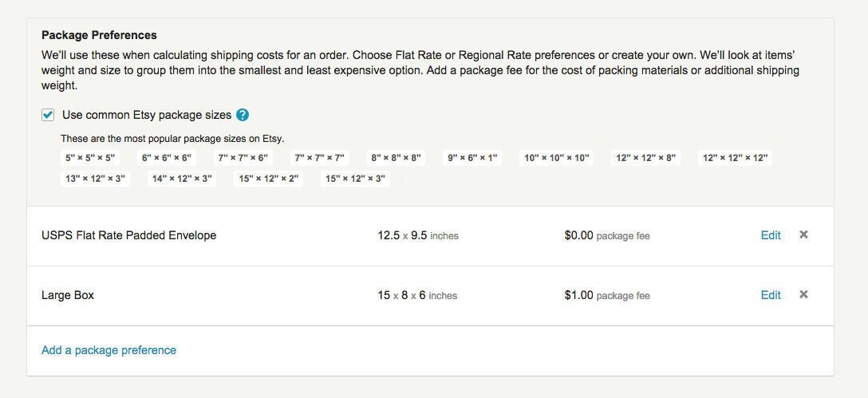Viewport: 868px width, 398px height.
Task: Uncheck Use common Etsy package sizes
Action: point(48,115)
